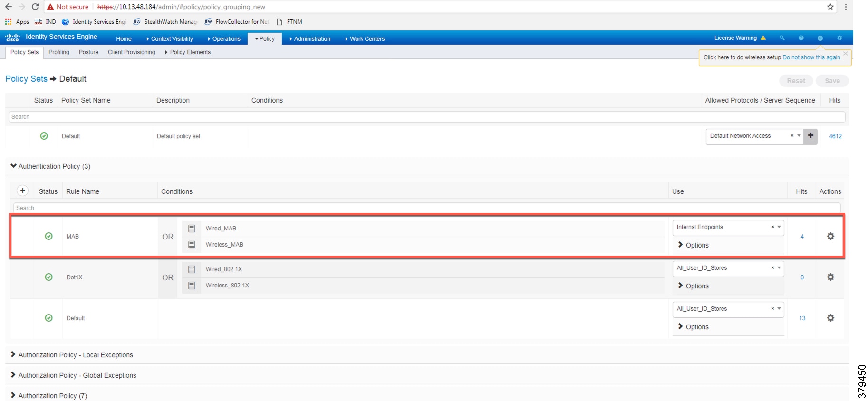
Task: Add allowed protocol with plus button
Action: coord(810,136)
